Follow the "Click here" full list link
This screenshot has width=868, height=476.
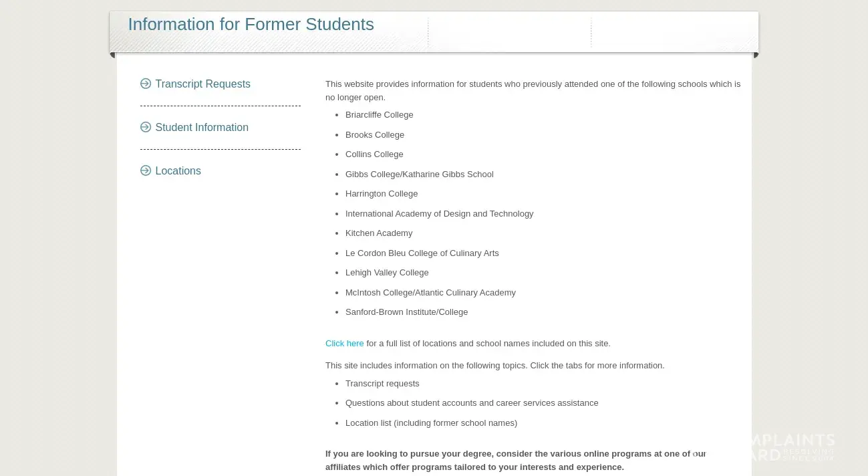point(344,344)
